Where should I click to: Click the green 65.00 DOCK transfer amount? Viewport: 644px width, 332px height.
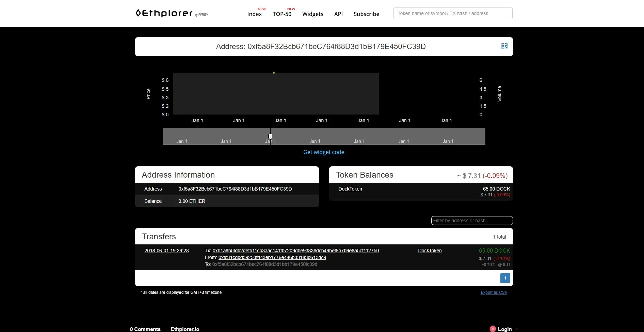tap(494, 251)
